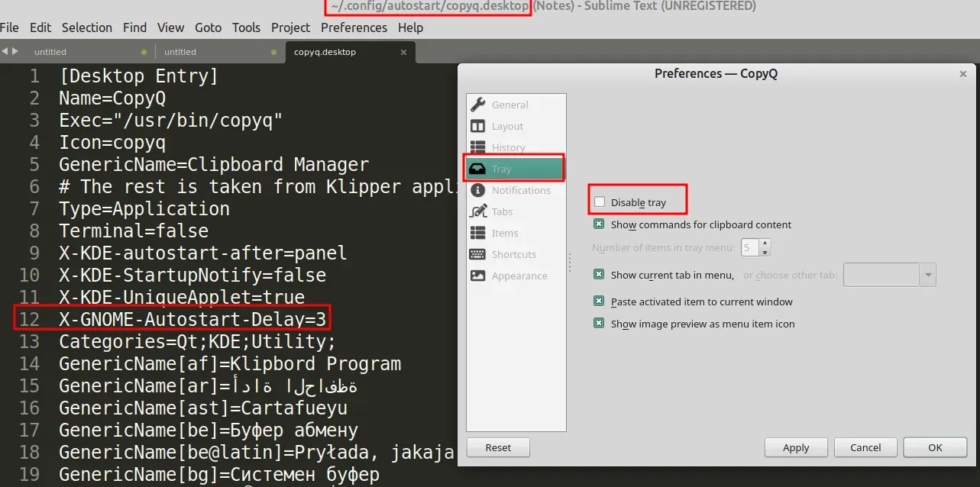This screenshot has width=980, height=487.
Task: Select the Shortcuts keyboard icon
Action: click(x=478, y=254)
